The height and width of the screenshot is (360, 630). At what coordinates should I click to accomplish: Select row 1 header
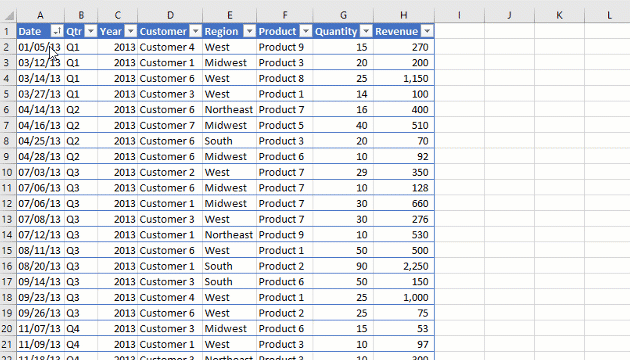(x=7, y=31)
